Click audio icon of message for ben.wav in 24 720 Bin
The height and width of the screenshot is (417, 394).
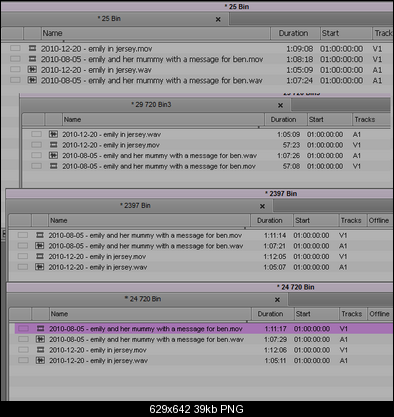click(x=40, y=339)
